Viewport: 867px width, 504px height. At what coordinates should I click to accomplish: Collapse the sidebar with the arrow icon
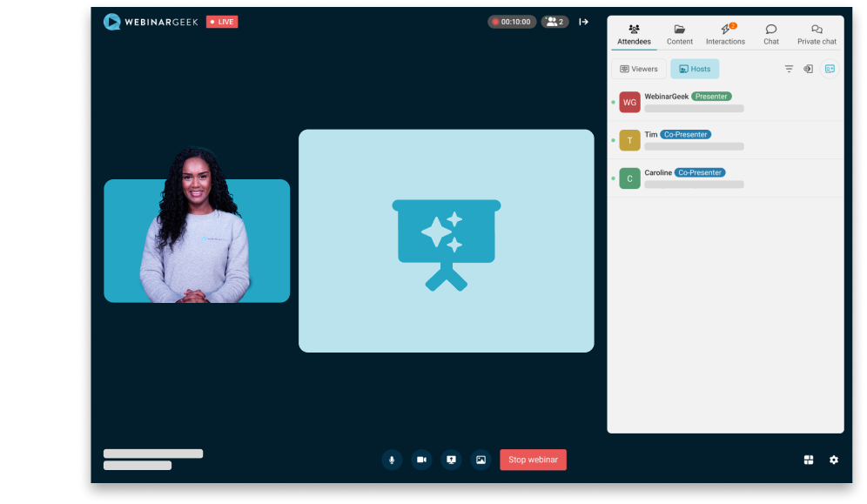click(584, 22)
